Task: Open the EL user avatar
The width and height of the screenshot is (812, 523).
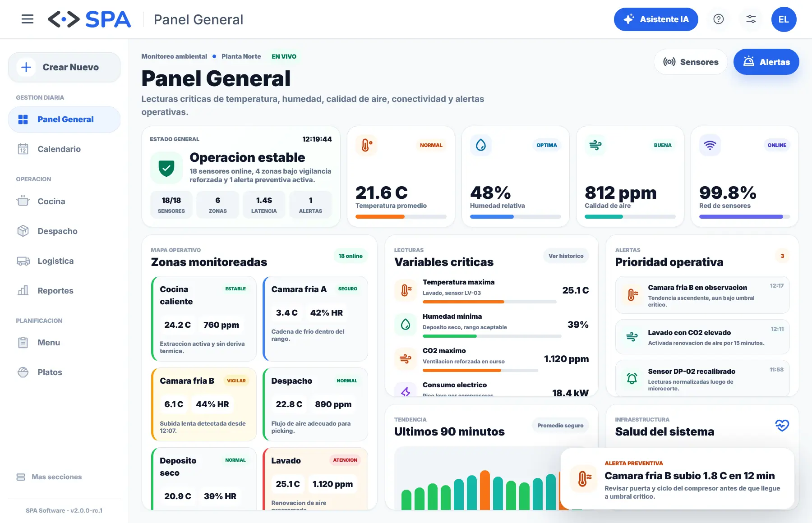Action: click(784, 19)
